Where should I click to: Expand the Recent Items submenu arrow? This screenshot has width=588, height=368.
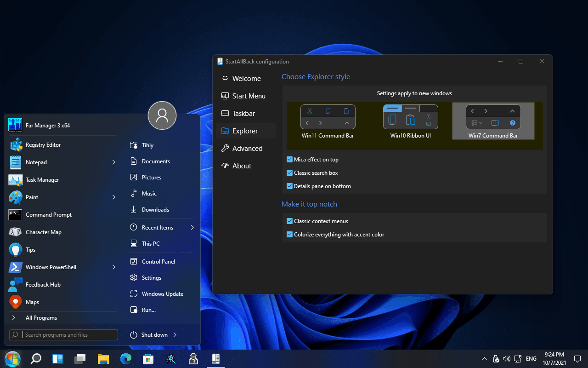point(192,228)
